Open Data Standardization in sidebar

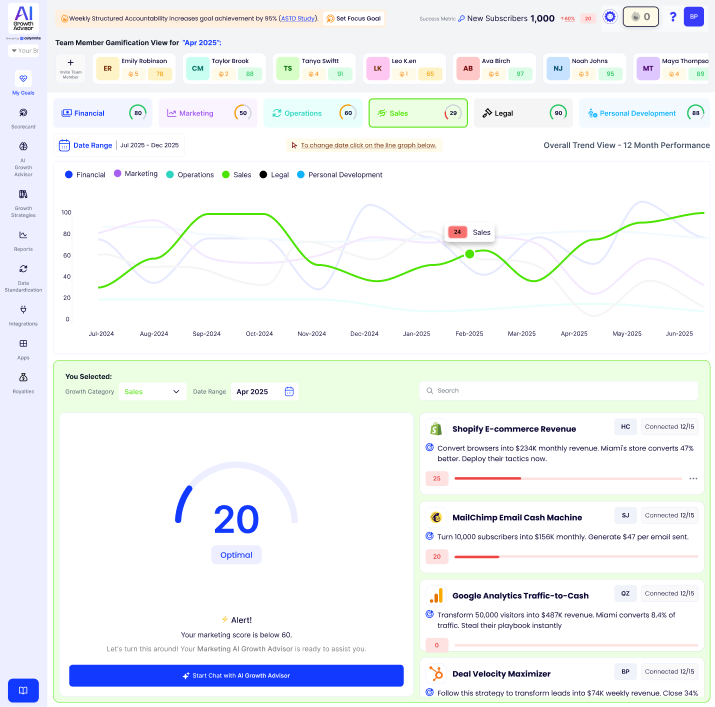click(x=23, y=272)
